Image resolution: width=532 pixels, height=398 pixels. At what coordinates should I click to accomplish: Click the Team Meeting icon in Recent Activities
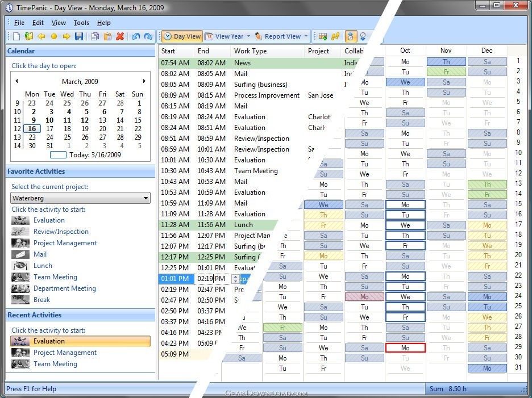[20, 364]
